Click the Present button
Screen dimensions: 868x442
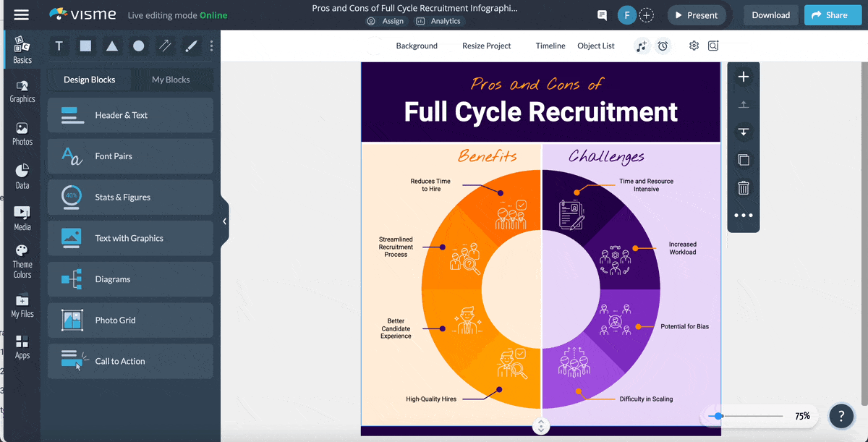click(x=695, y=15)
